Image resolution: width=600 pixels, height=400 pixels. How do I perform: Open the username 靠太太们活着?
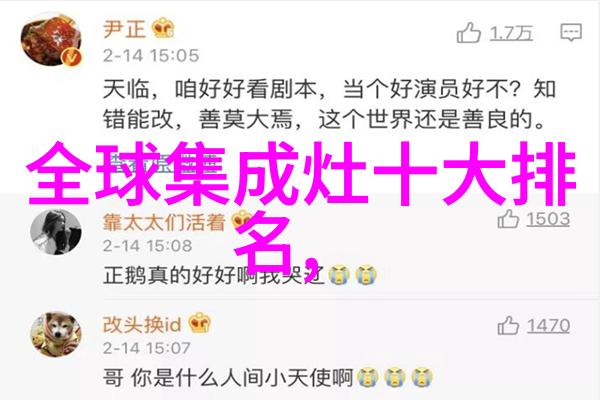pos(164,222)
